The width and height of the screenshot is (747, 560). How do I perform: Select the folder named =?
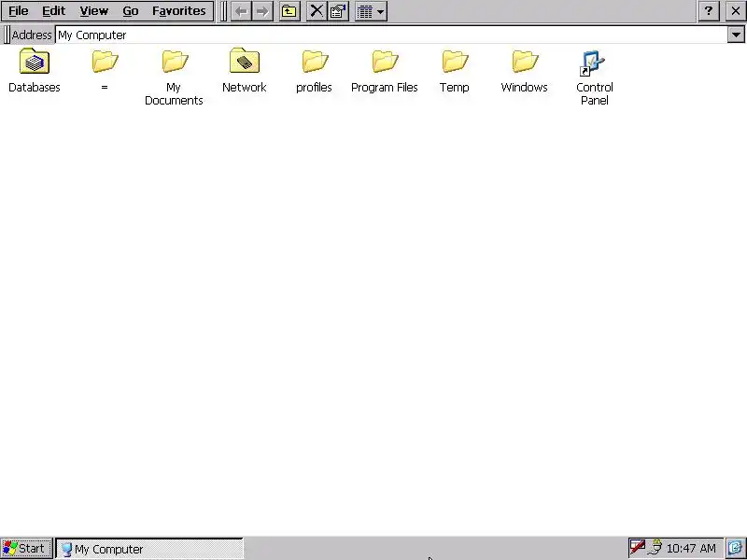(105, 71)
